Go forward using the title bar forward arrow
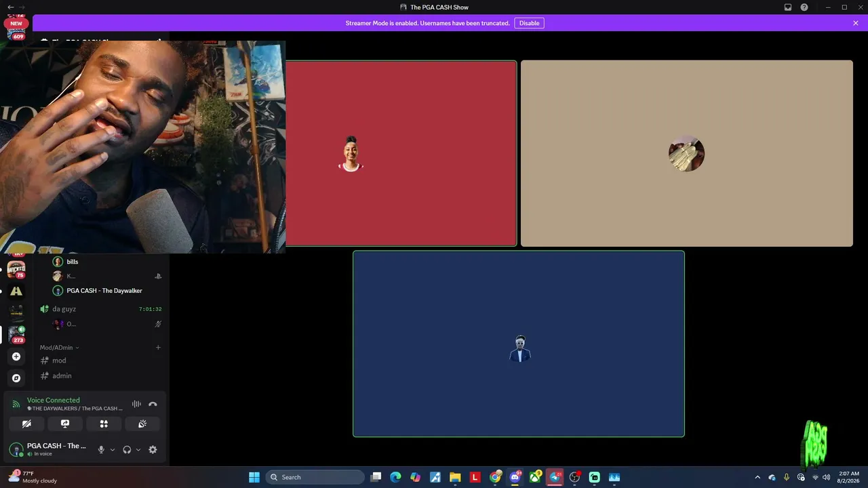 [x=22, y=7]
